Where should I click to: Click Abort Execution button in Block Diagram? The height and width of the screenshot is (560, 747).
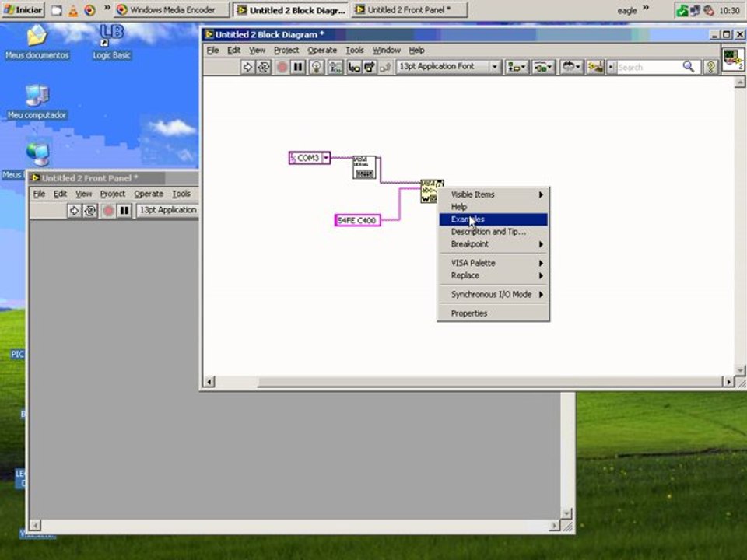tap(282, 67)
